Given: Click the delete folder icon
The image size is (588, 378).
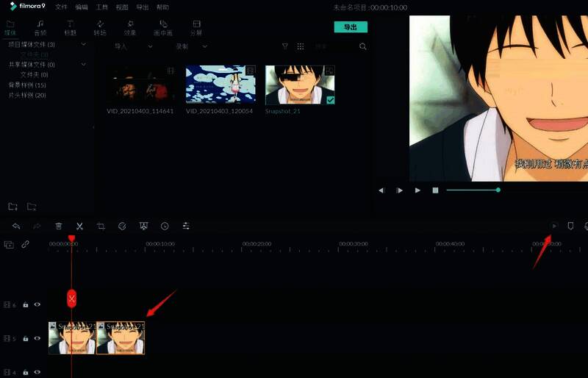Looking at the screenshot, I should [32, 206].
